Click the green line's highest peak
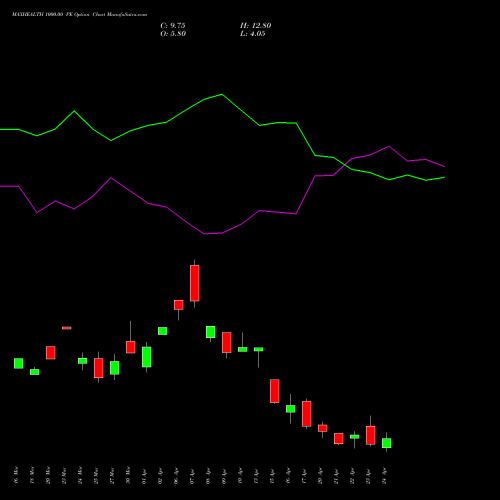The image size is (500, 500). point(222,94)
